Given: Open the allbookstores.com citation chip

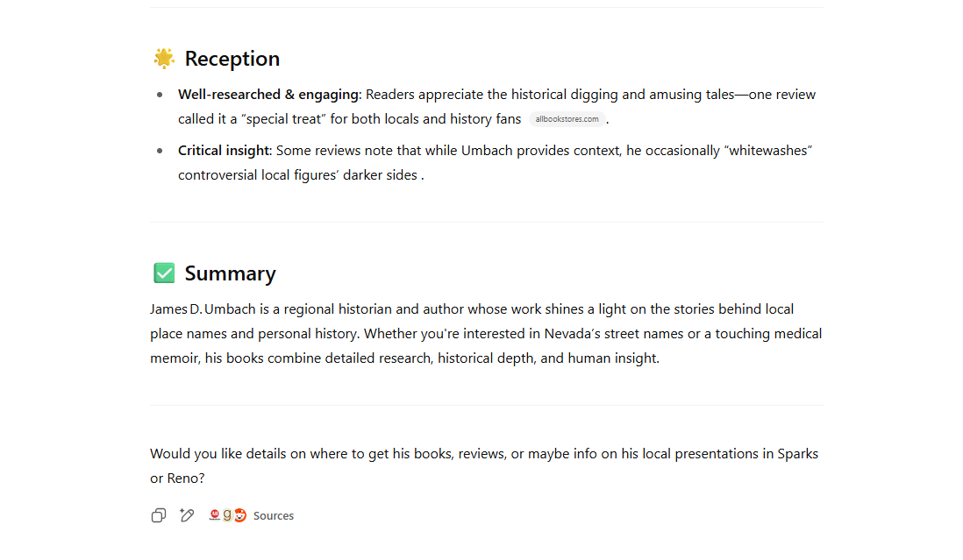Looking at the screenshot, I should 567,119.
